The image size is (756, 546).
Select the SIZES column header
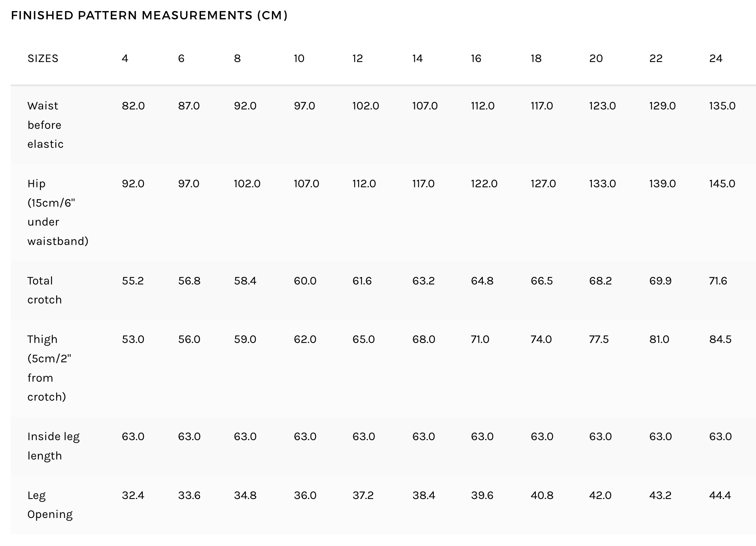click(43, 58)
